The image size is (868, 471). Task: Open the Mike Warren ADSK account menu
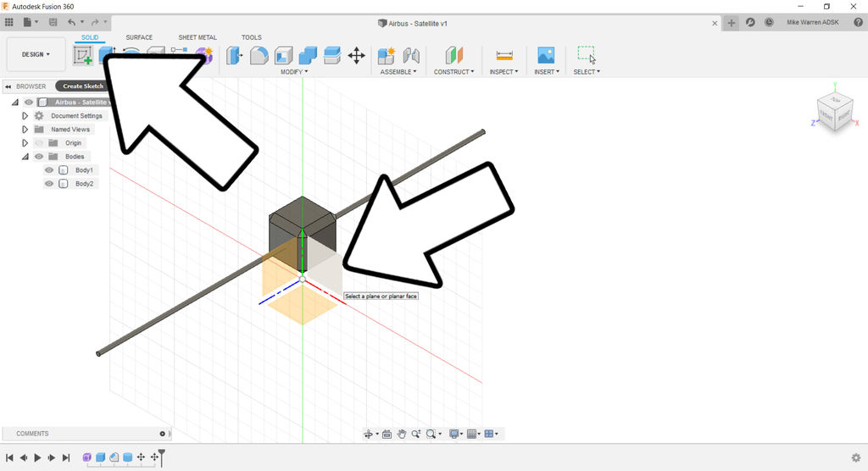(813, 22)
